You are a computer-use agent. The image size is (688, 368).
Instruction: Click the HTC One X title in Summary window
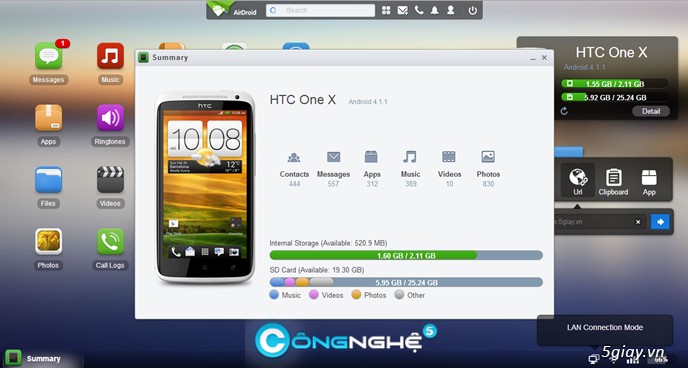click(x=303, y=100)
